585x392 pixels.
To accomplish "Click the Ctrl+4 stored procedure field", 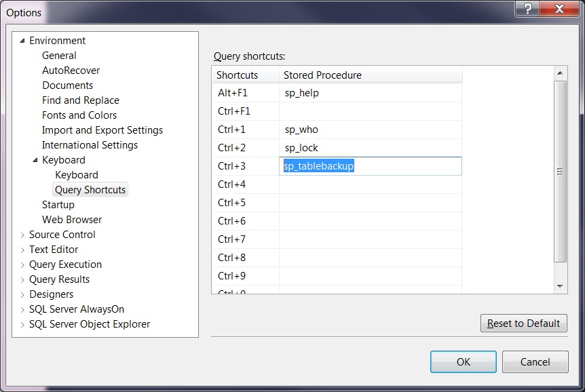I will (370, 184).
